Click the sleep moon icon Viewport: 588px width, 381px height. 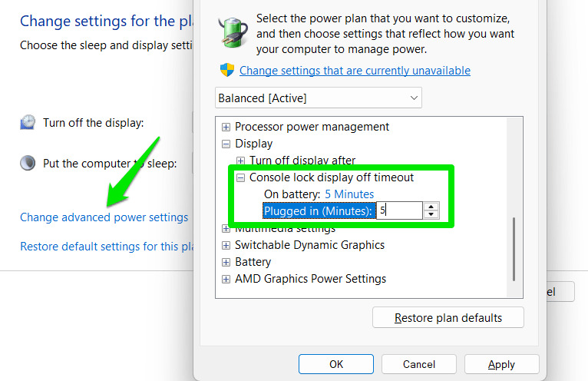pyautogui.click(x=28, y=163)
